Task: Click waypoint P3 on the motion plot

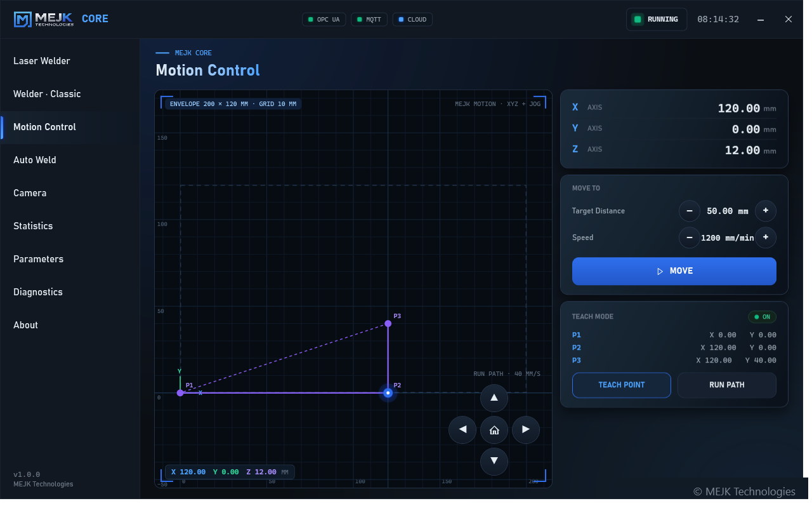Action: coord(388,324)
